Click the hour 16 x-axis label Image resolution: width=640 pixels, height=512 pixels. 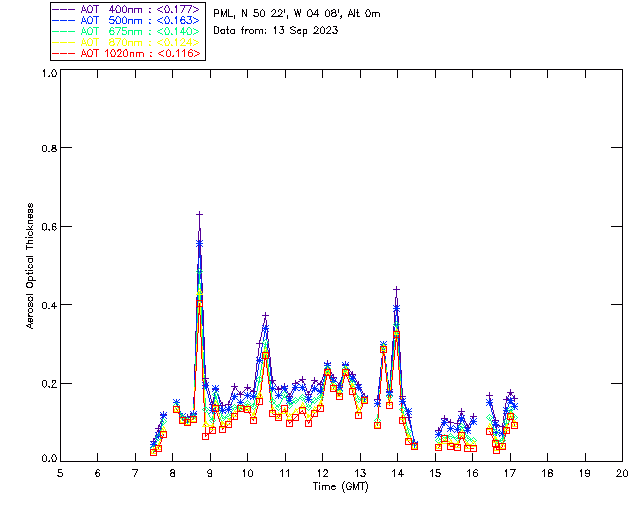[473, 473]
